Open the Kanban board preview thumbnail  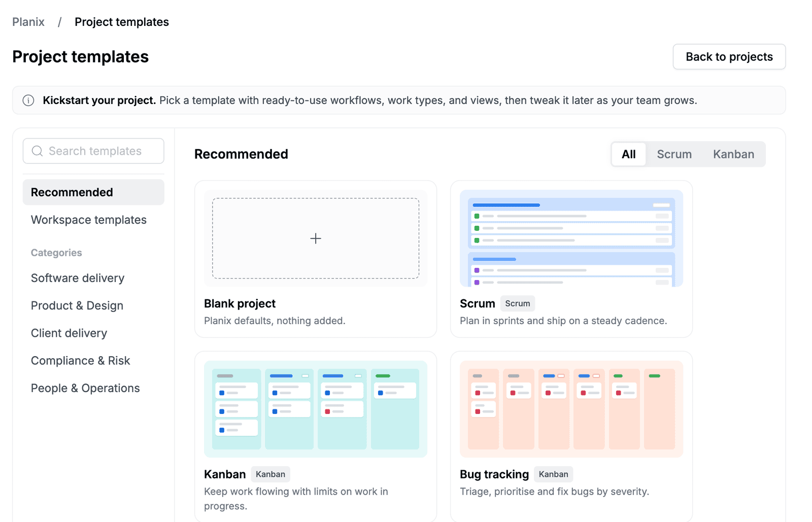(316, 409)
